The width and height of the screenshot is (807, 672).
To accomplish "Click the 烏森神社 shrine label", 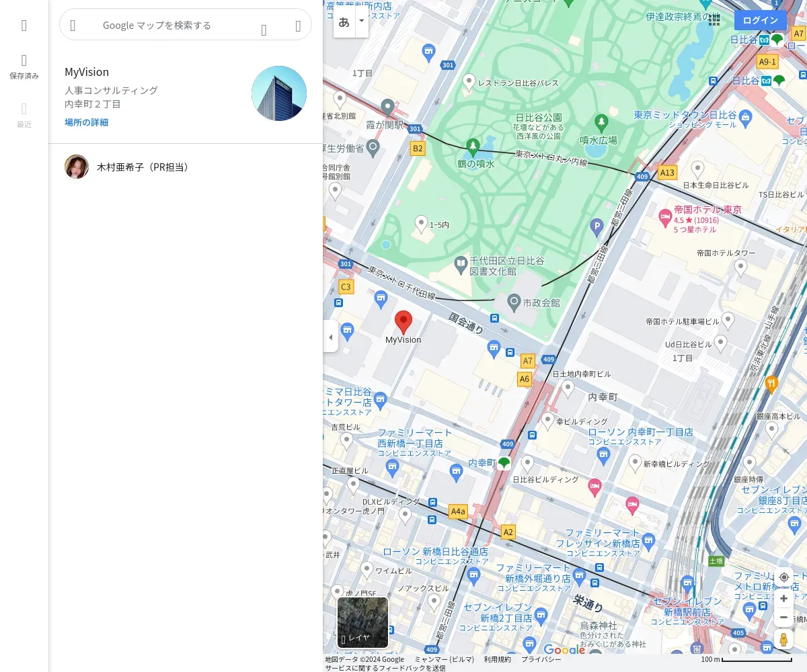I will (x=598, y=626).
